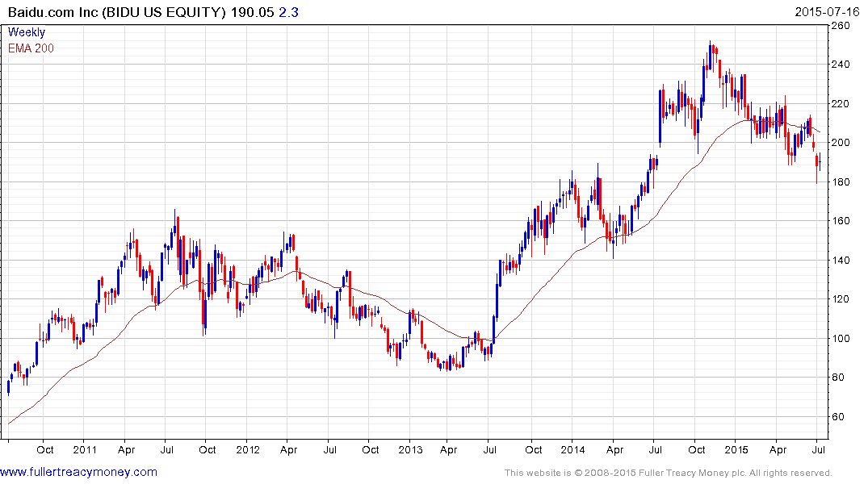Click the 'EMA 200' legend label
This screenshot has height=484, width=868.
click(x=31, y=48)
